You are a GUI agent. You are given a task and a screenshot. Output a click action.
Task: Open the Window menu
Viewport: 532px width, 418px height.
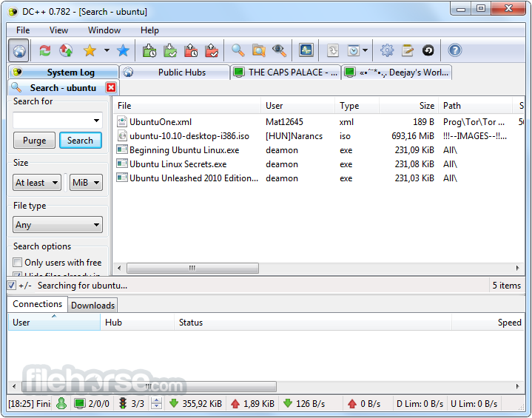104,30
